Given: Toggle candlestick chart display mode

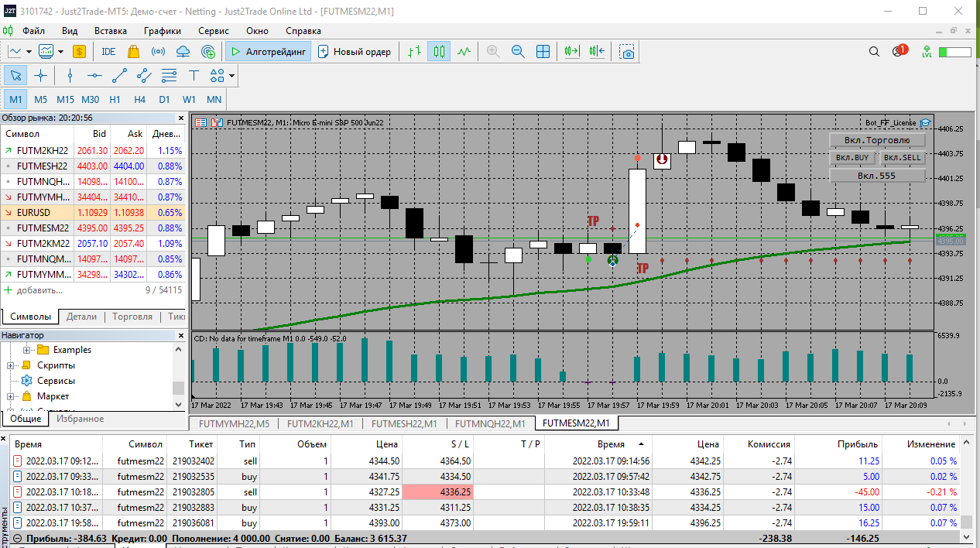Looking at the screenshot, I should pyautogui.click(x=440, y=52).
